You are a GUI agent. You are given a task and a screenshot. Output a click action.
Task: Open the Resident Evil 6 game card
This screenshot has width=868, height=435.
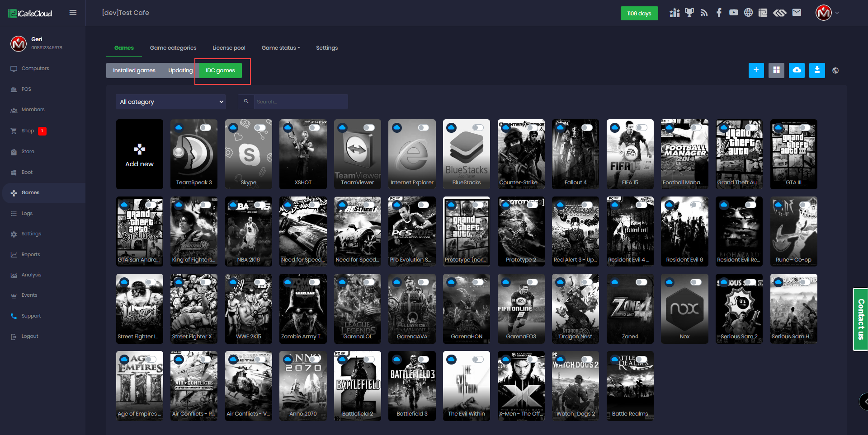684,231
